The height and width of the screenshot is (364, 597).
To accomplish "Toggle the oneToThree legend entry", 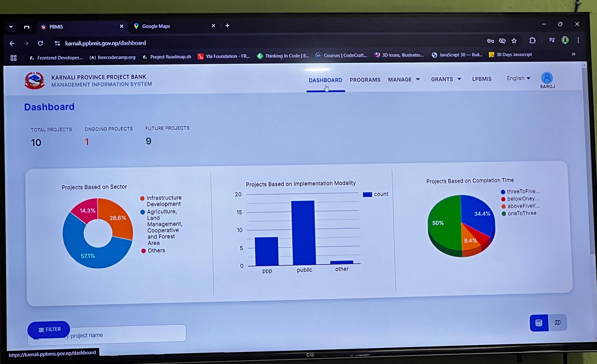I will [x=519, y=213].
